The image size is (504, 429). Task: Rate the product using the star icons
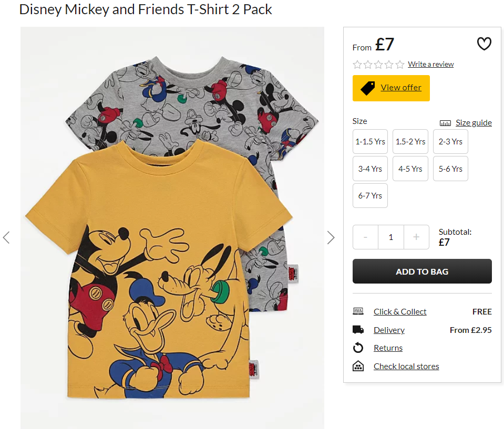click(x=378, y=65)
